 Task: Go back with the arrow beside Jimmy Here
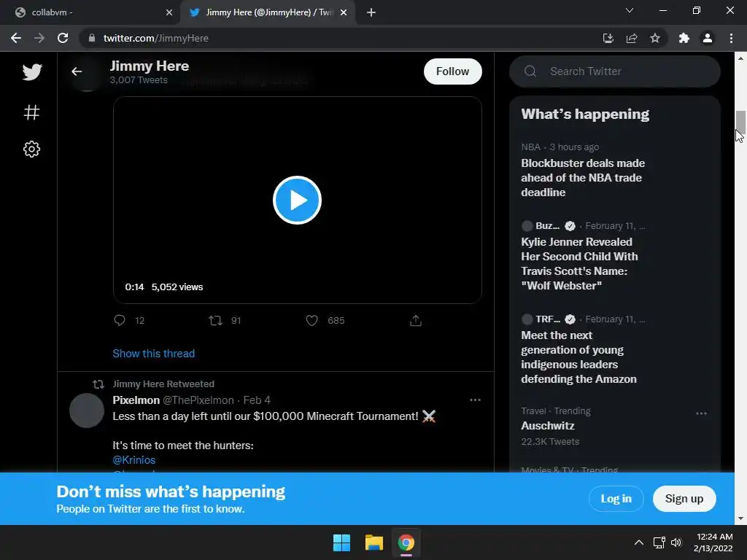(77, 71)
